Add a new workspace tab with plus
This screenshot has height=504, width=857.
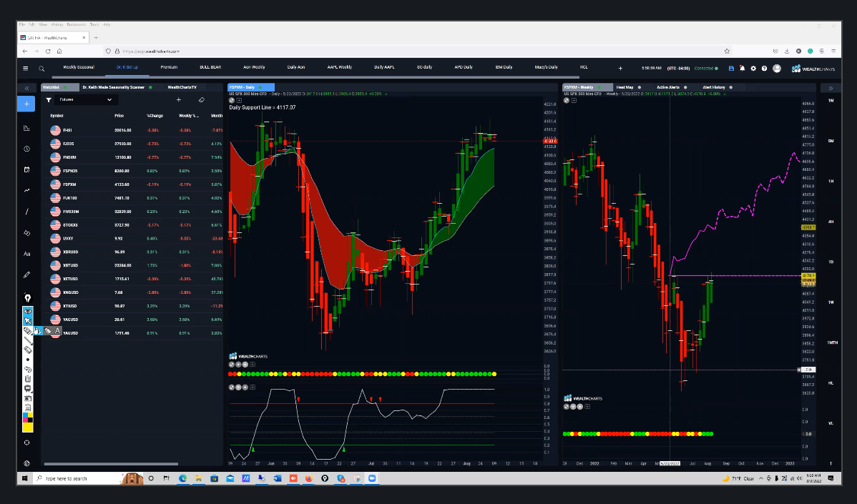pyautogui.click(x=620, y=68)
